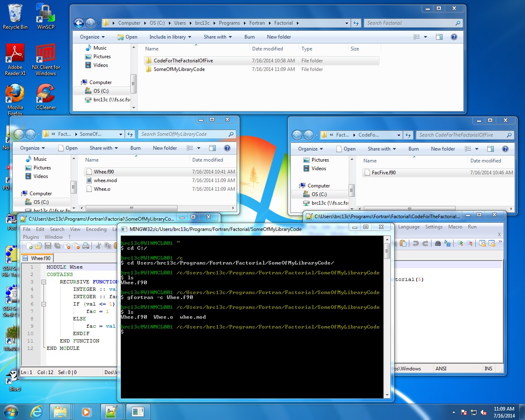Screen dimensions: 525x420
Task: Open Notepad++ taskbar icon
Action: point(111,412)
